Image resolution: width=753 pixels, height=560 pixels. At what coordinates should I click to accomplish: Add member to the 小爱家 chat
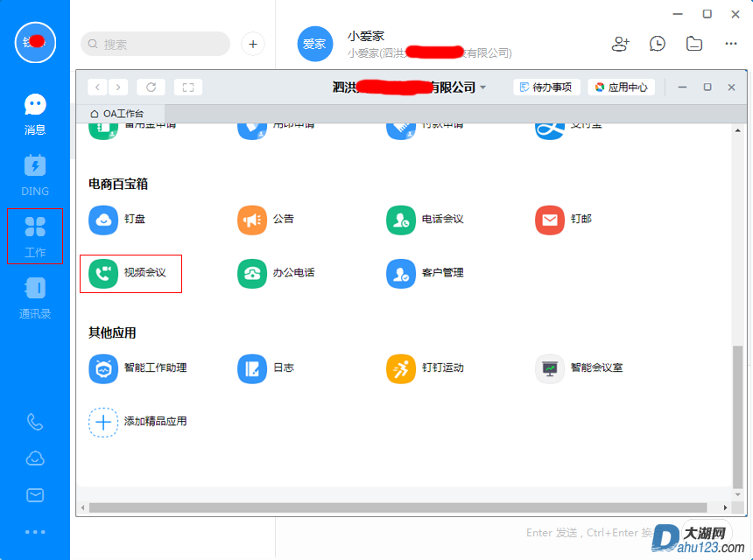click(x=620, y=44)
